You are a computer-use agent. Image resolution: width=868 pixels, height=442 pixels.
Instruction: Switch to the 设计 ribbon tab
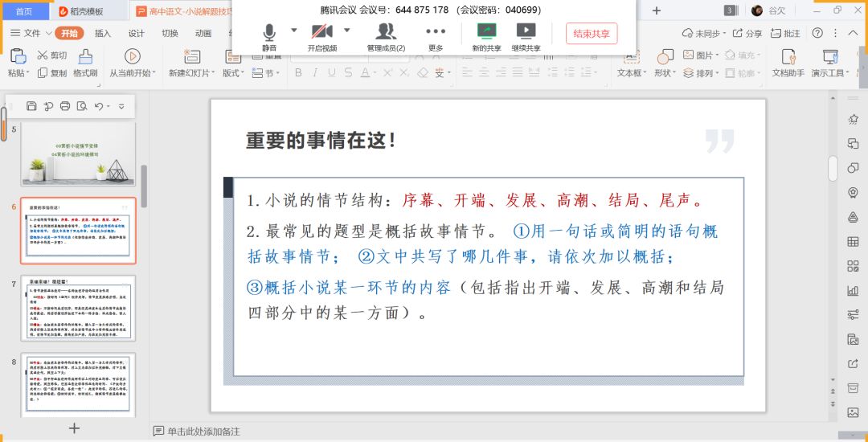click(x=137, y=34)
